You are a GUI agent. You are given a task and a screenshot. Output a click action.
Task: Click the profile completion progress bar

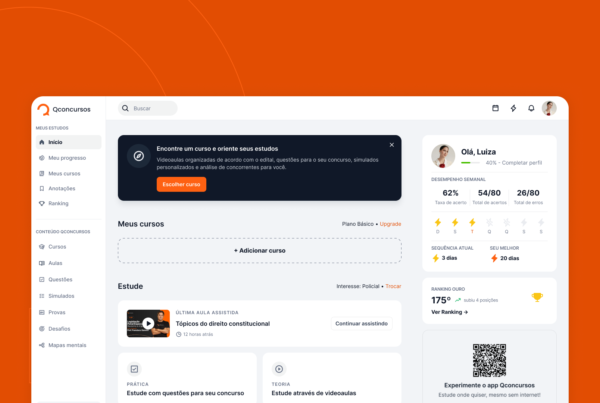pyautogui.click(x=470, y=163)
